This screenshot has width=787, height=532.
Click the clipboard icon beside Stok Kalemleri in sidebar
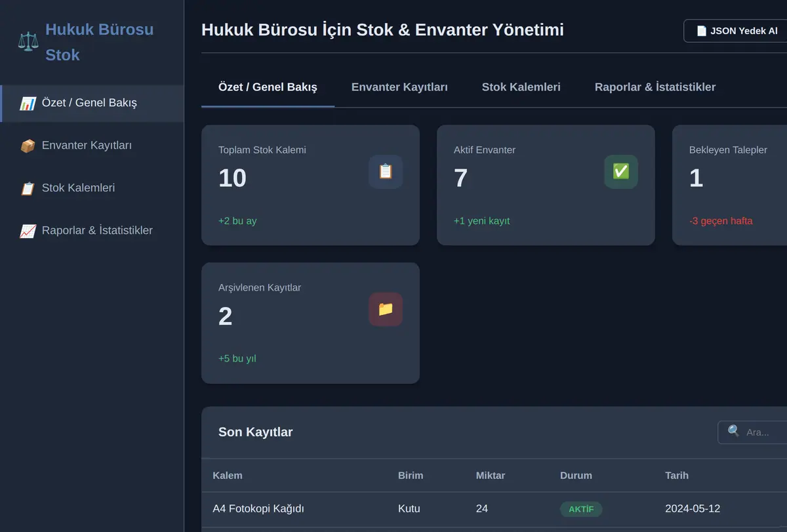pyautogui.click(x=28, y=188)
